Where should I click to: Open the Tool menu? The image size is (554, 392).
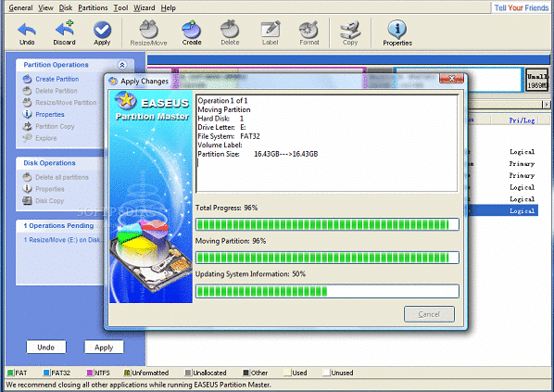(x=120, y=7)
